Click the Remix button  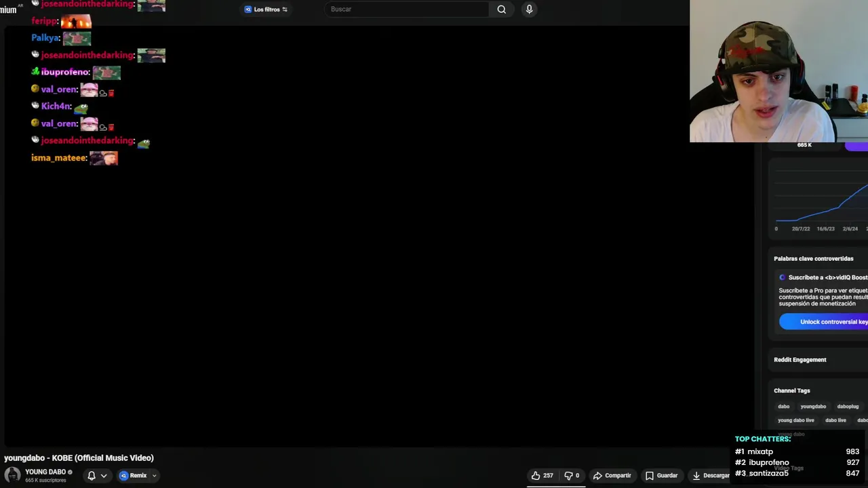click(x=134, y=476)
